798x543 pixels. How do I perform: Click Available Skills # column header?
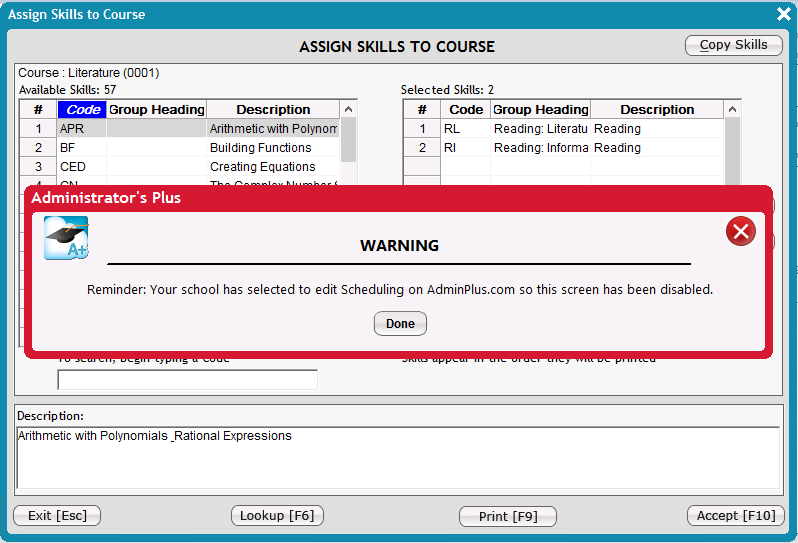point(38,109)
